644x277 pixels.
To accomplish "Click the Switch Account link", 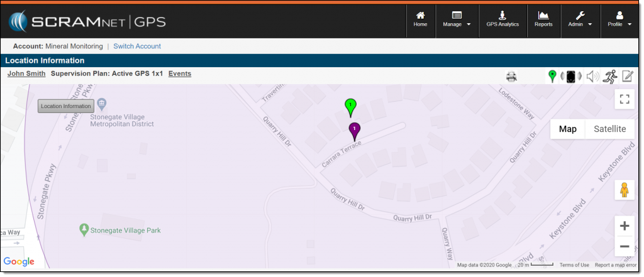I will click(x=137, y=46).
